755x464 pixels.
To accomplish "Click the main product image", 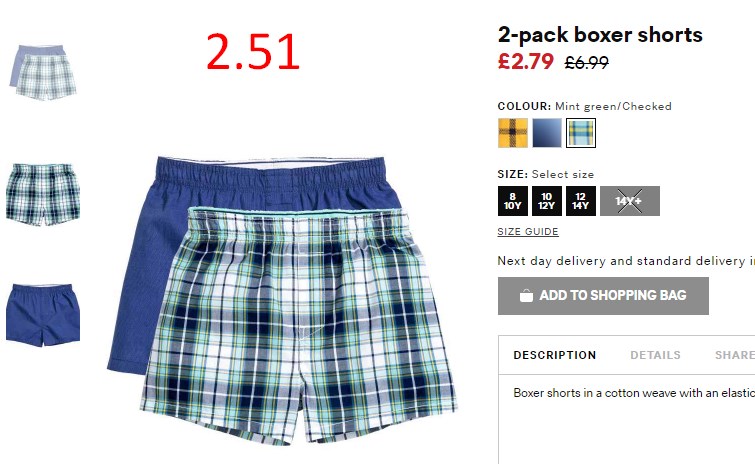I will 282,299.
